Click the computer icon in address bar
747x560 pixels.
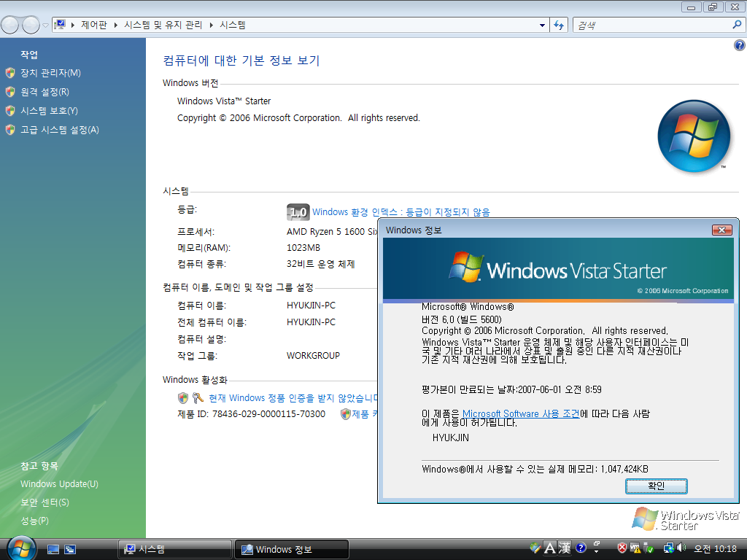(x=60, y=25)
